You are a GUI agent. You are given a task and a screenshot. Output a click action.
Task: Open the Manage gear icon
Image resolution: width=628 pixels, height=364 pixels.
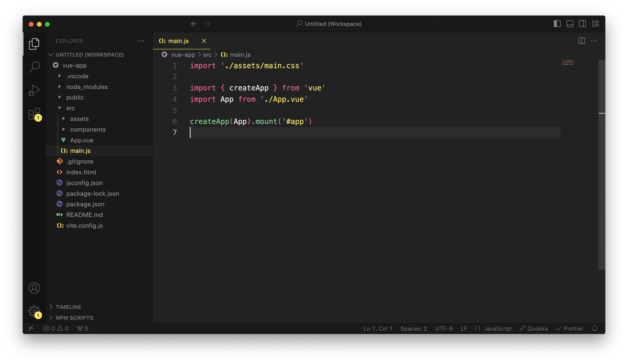click(x=35, y=311)
